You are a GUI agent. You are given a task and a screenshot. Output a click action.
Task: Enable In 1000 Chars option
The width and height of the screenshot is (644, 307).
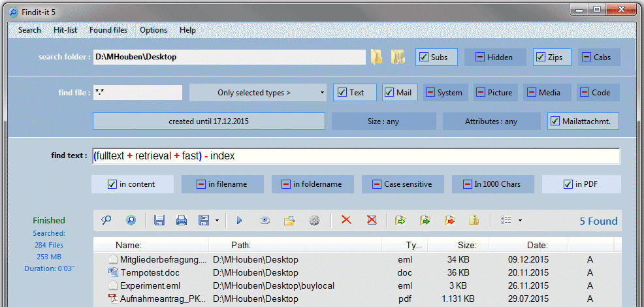tap(493, 184)
